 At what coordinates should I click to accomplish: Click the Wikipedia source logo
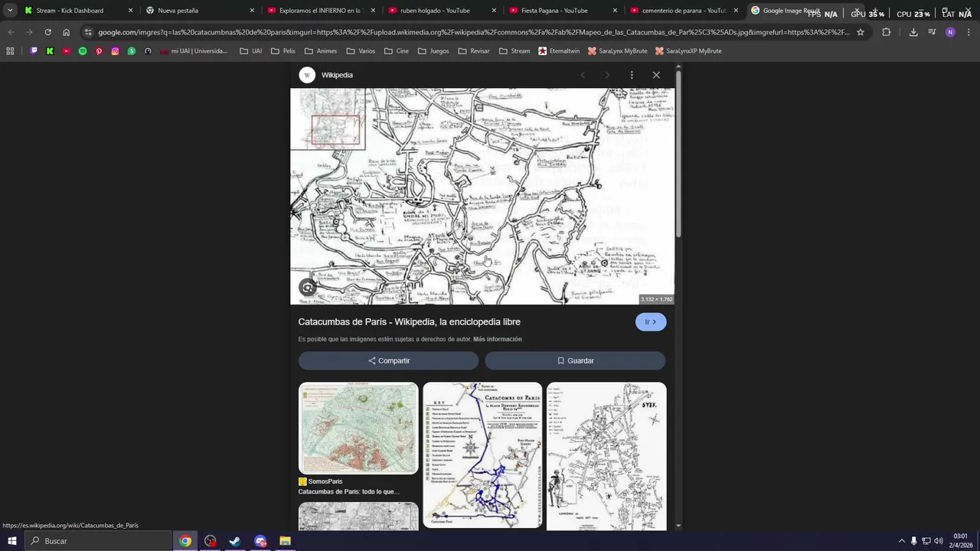[307, 75]
